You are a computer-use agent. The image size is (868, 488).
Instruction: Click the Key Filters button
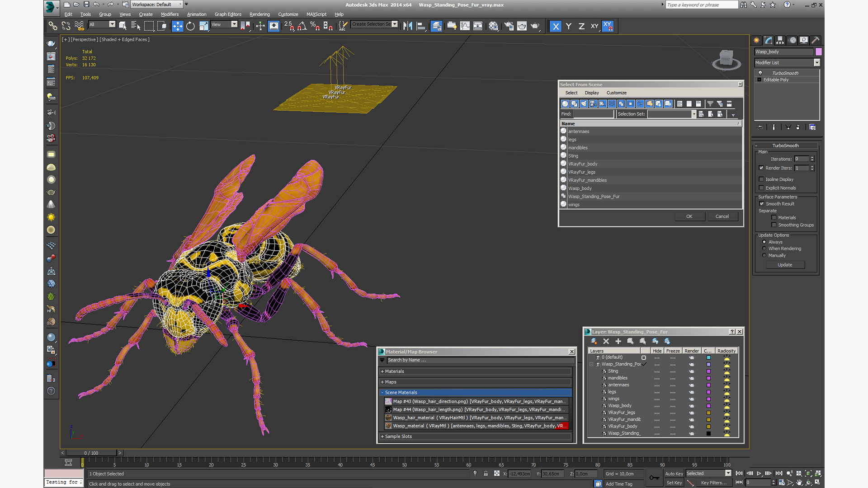pos(714,483)
